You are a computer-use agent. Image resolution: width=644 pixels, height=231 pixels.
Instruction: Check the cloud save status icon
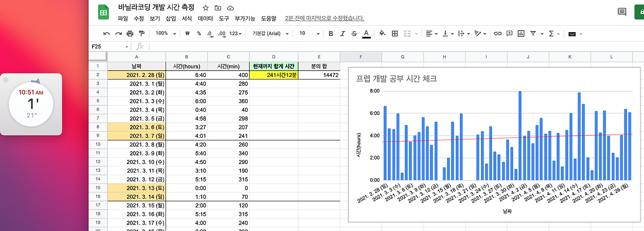(x=231, y=8)
